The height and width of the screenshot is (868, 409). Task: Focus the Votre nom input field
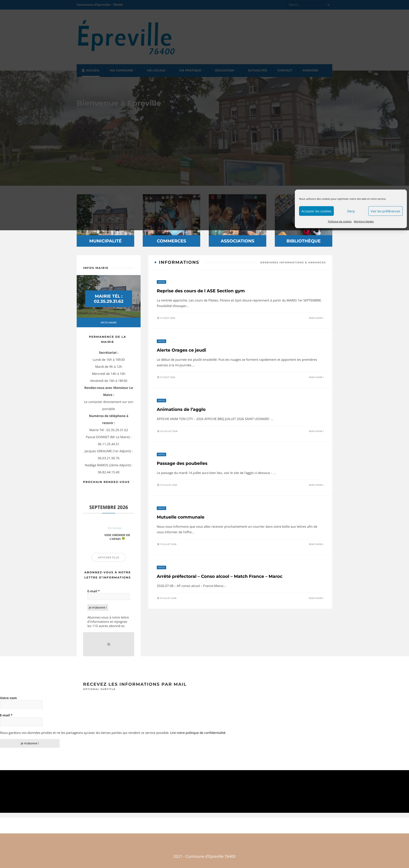pos(21,704)
